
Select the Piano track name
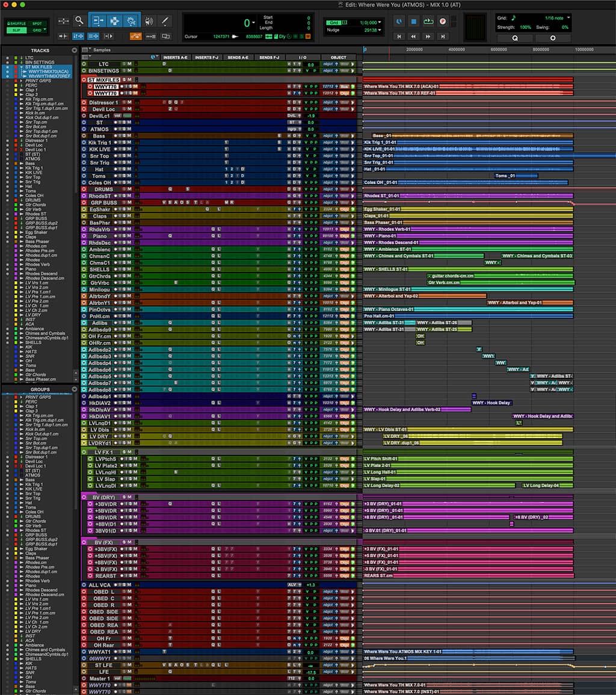[x=100, y=236]
